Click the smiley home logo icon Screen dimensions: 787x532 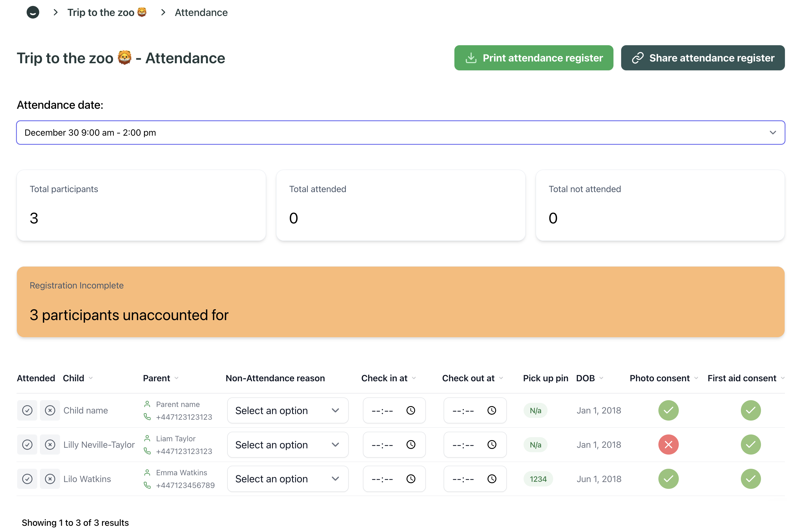pyautogui.click(x=33, y=12)
